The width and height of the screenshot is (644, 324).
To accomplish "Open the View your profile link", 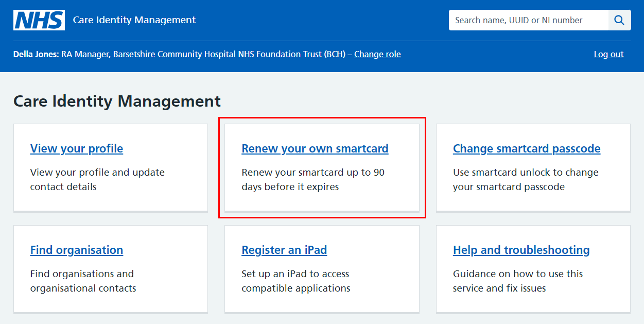I will pyautogui.click(x=77, y=148).
